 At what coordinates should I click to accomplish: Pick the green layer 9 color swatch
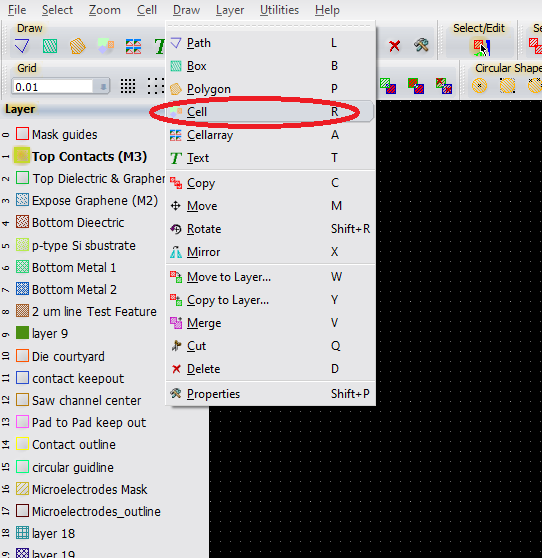[x=22, y=333]
